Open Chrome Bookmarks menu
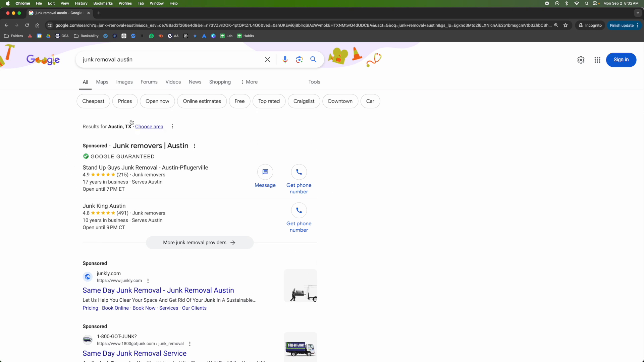 103,3
